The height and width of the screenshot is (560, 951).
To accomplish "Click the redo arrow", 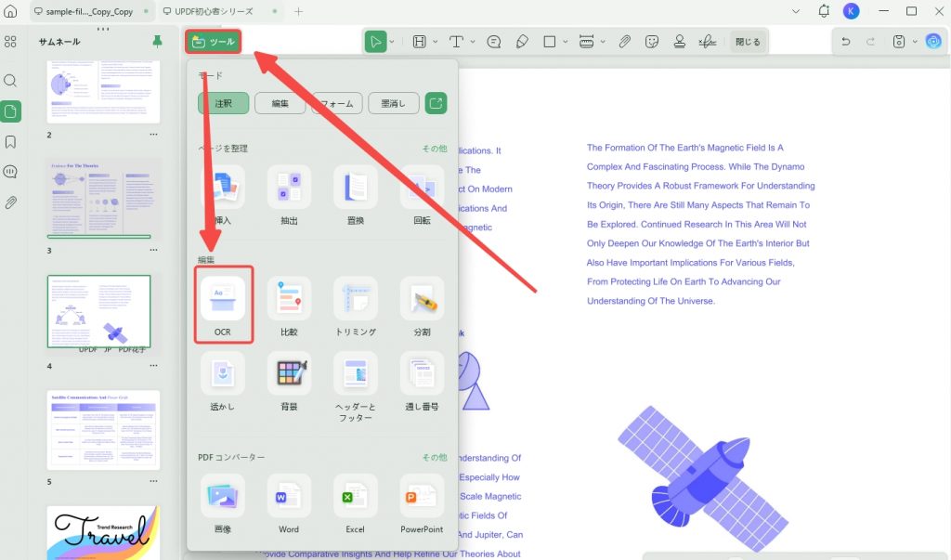I will coord(871,42).
